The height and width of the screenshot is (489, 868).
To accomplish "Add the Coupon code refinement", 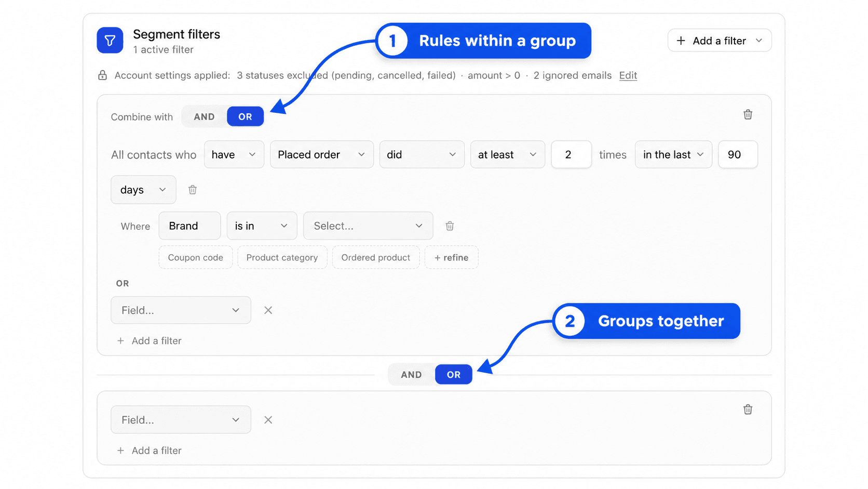I will (195, 257).
